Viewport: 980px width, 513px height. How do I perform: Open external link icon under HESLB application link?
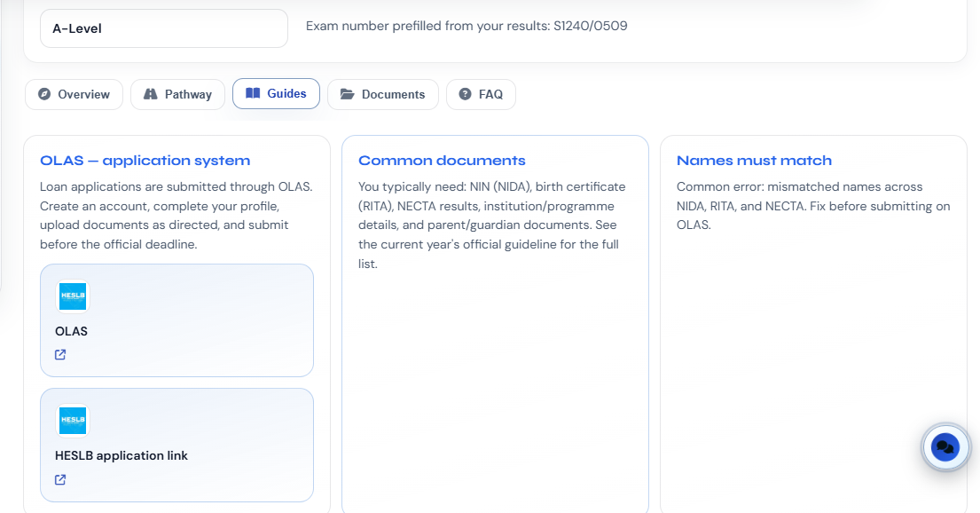[60, 480]
